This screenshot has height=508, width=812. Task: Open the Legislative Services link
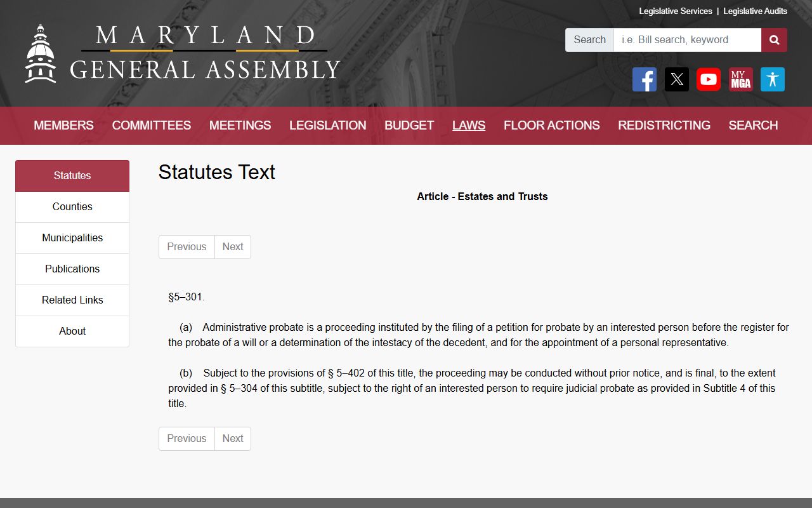(676, 11)
